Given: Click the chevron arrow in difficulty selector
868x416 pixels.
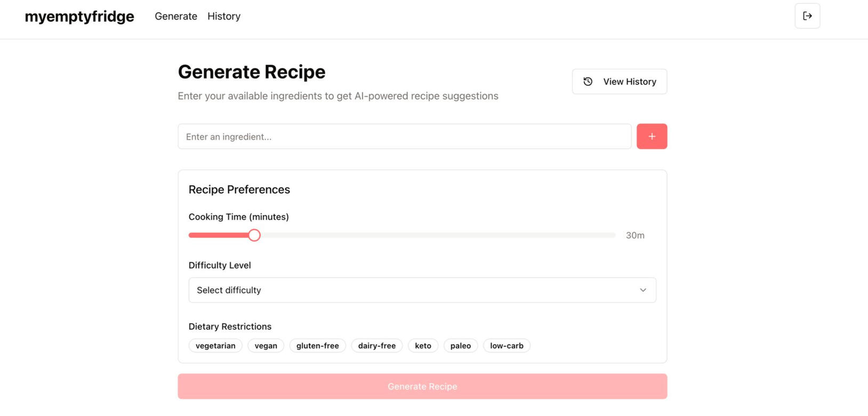Looking at the screenshot, I should (643, 290).
